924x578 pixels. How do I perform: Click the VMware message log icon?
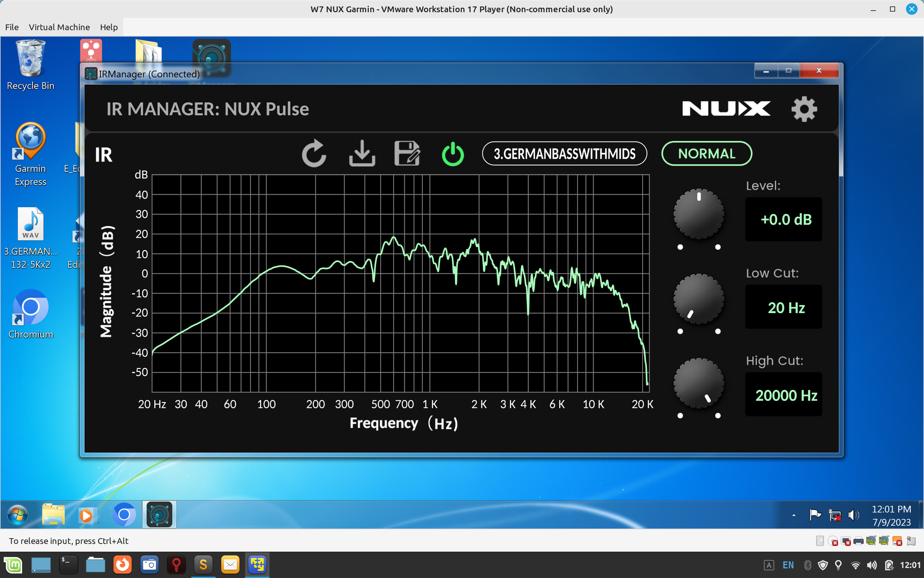point(911,541)
